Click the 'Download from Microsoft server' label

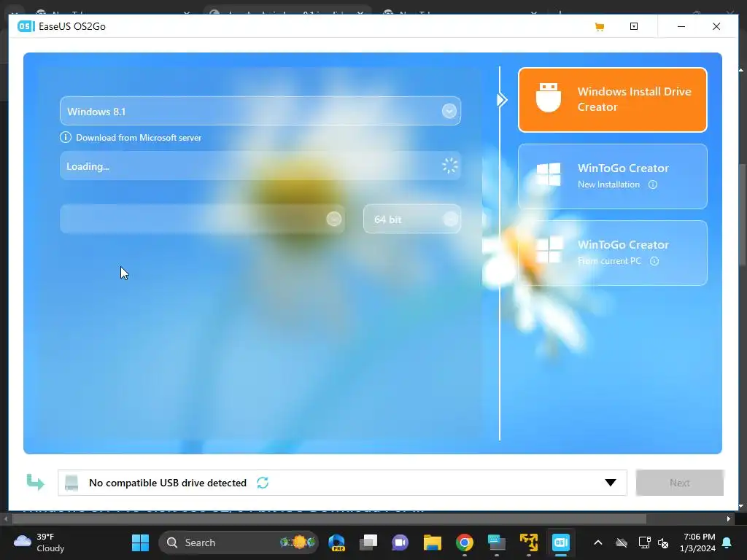pyautogui.click(x=139, y=138)
